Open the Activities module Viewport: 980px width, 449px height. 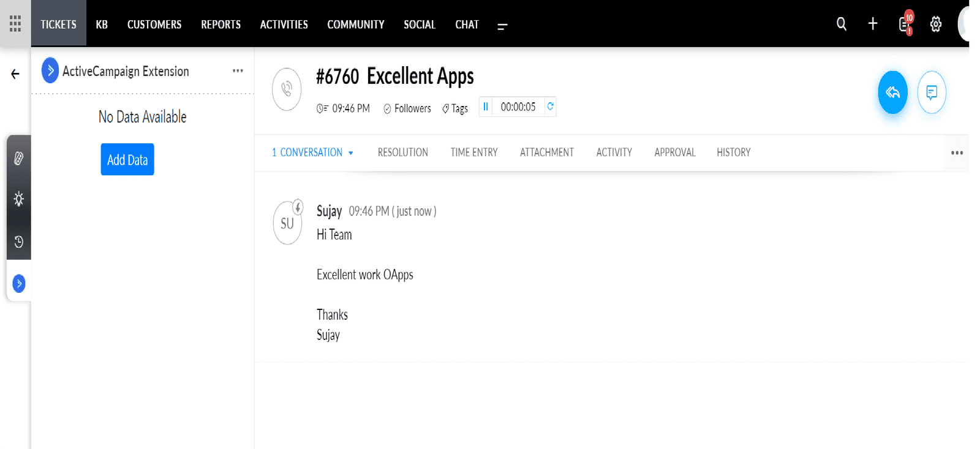(x=284, y=25)
